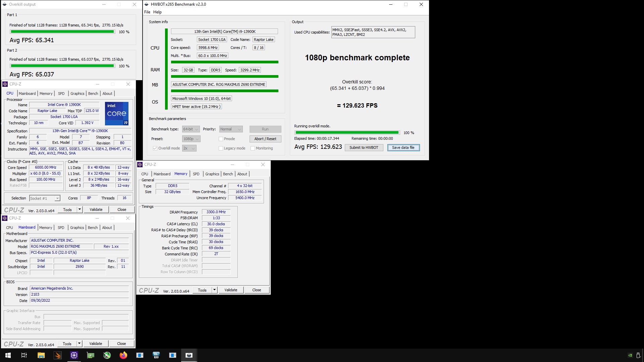644x362 pixels.
Task: Click the Uncore Frequency 5400.0 MHz value
Action: point(245,198)
